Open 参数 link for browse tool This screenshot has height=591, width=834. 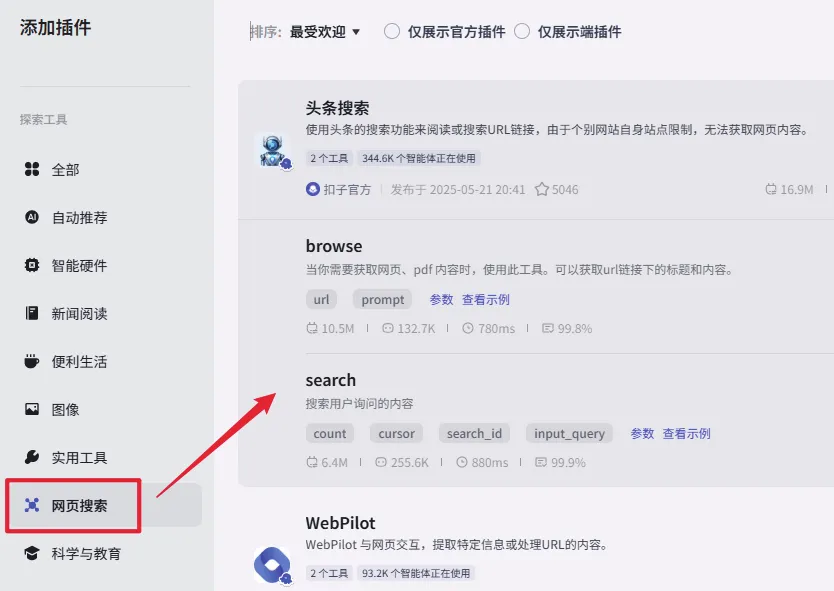(x=441, y=299)
